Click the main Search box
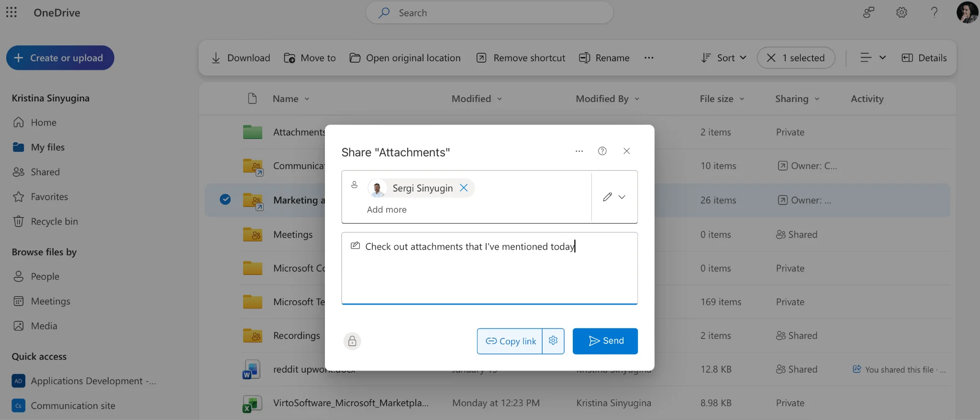 click(x=490, y=13)
